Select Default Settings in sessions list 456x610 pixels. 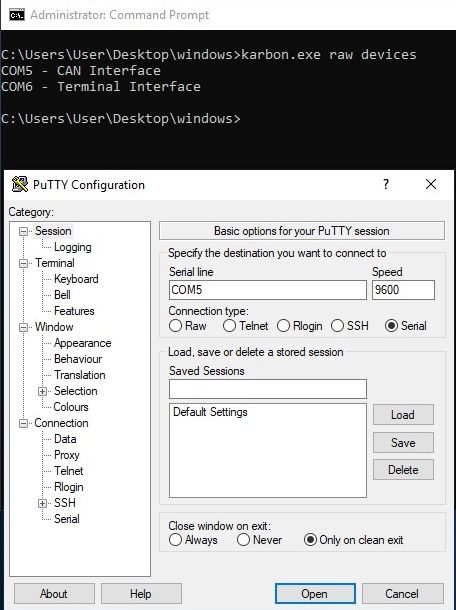[x=210, y=412]
